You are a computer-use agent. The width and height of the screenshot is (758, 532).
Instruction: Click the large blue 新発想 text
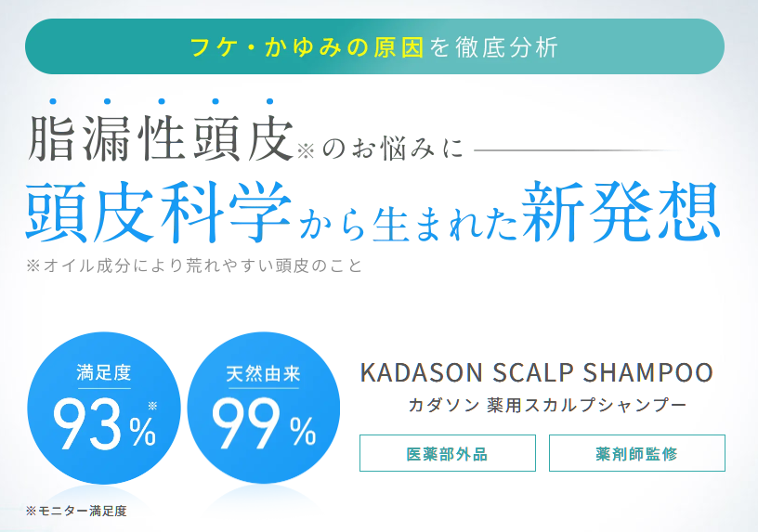(621, 213)
